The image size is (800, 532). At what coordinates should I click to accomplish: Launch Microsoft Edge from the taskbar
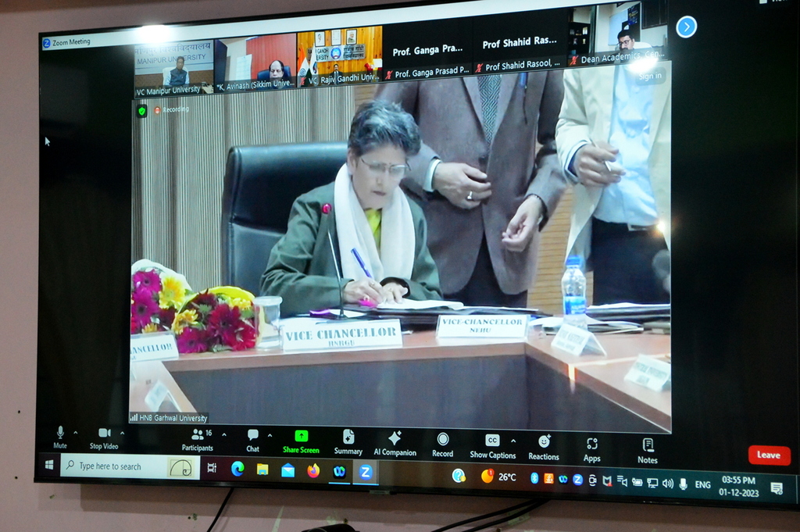click(237, 469)
